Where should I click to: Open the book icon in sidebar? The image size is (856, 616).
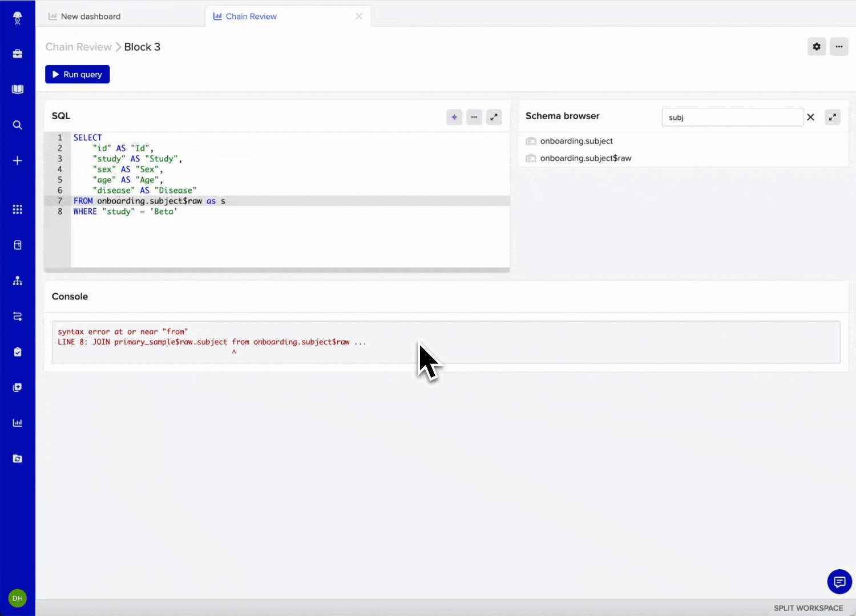point(18,90)
